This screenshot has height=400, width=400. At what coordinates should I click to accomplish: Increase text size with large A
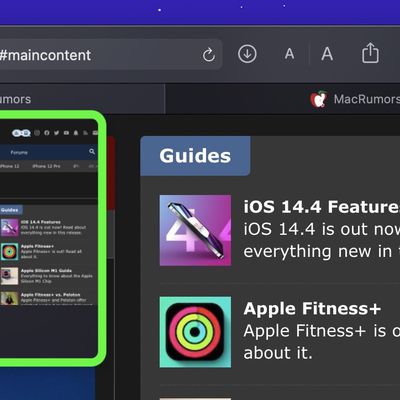coord(327,54)
